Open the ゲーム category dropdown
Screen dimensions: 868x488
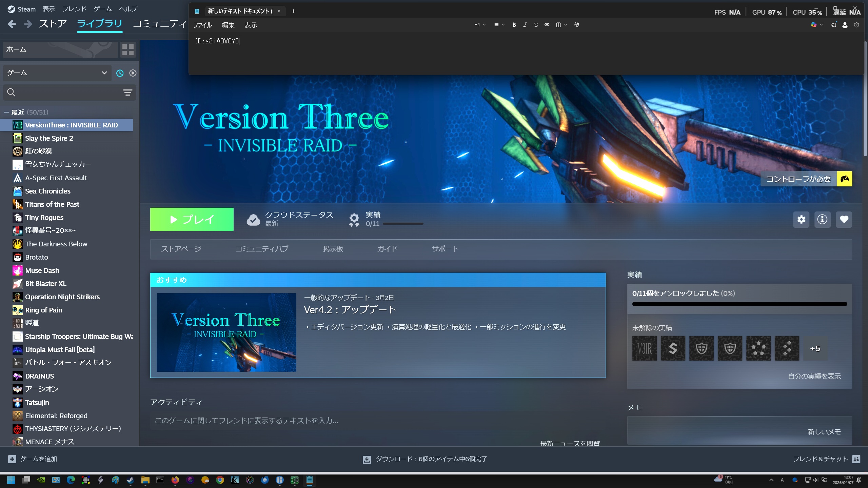pyautogui.click(x=57, y=73)
